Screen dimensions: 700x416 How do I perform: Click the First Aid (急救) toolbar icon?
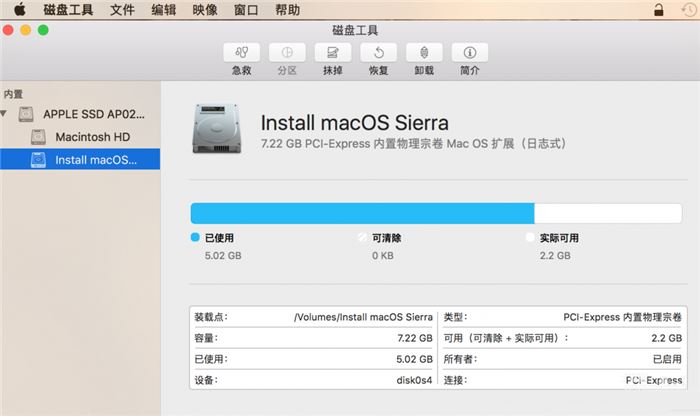[241, 53]
